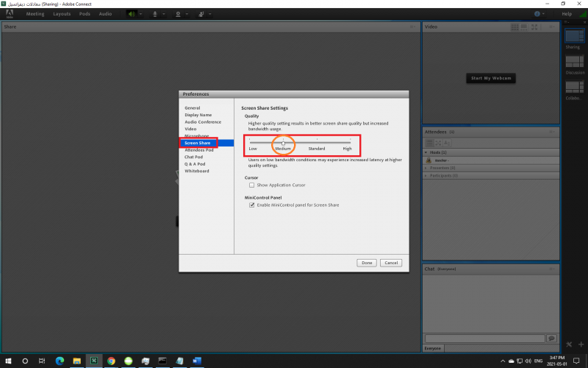The image size is (588, 368).
Task: Open Google Chrome from the taskbar
Action: (111, 361)
